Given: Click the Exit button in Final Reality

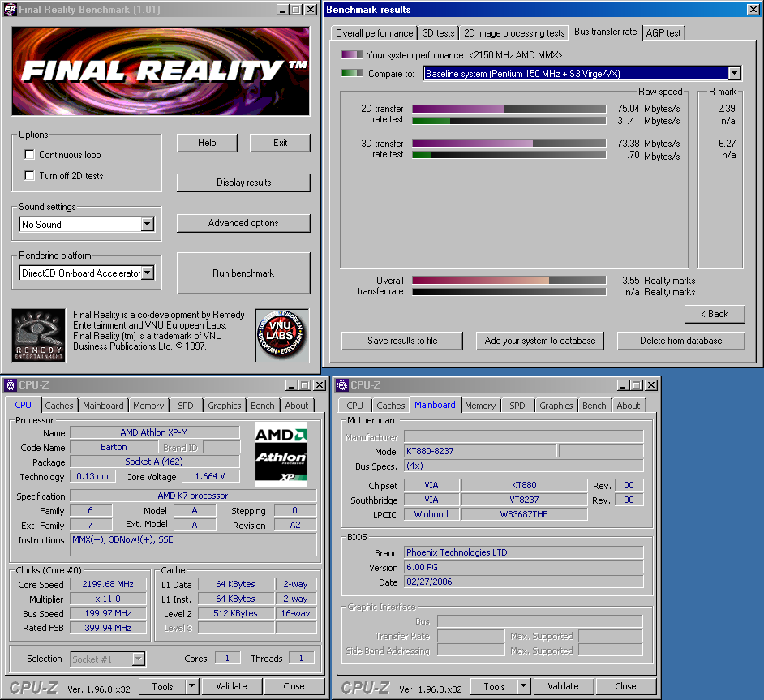Looking at the screenshot, I should tap(280, 143).
